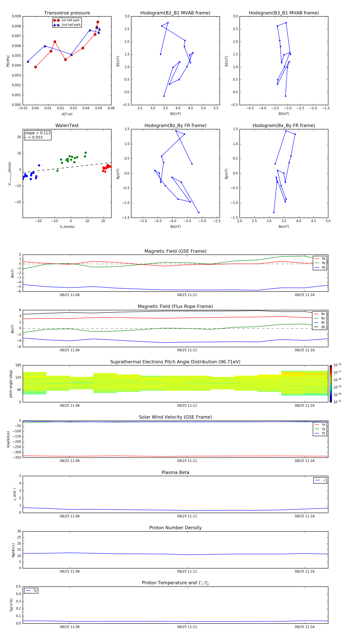Select 'Vy' in solar wind velocity legend
Screen dimensions: 351x644
pos(320,429)
